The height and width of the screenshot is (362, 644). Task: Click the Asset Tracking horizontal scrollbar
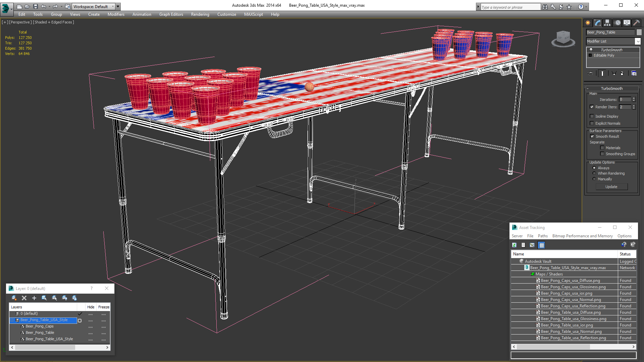pos(574,347)
